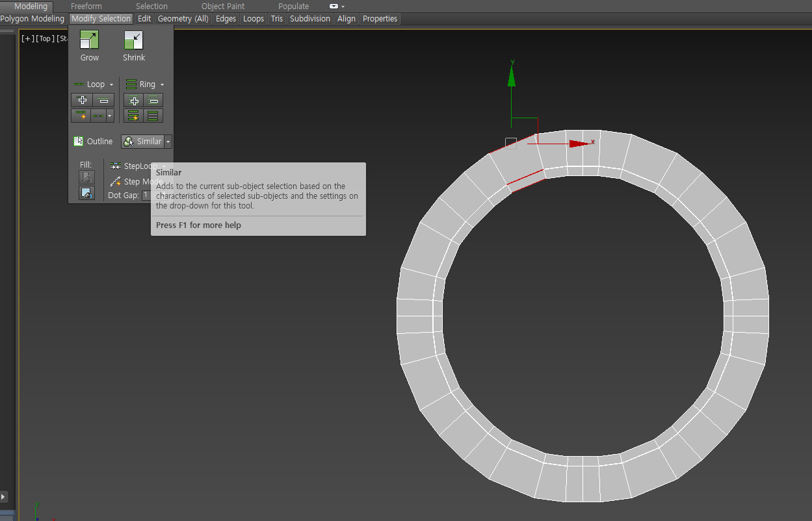Screen dimensions: 812x521
Task: Open the Ring dropdown arrow
Action: [x=162, y=84]
